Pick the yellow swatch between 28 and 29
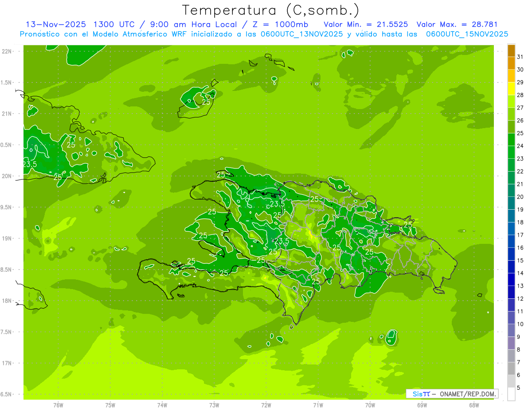The height and width of the screenshot is (411, 532). [511, 89]
